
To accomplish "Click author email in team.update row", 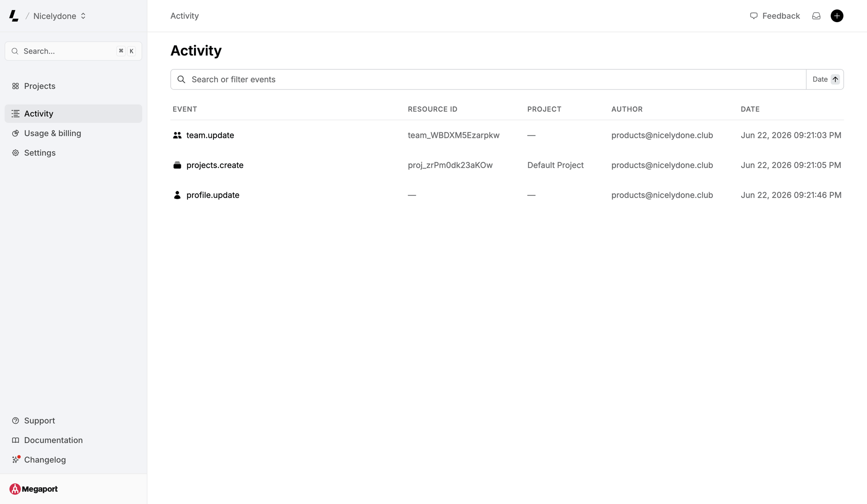I will coord(662,135).
